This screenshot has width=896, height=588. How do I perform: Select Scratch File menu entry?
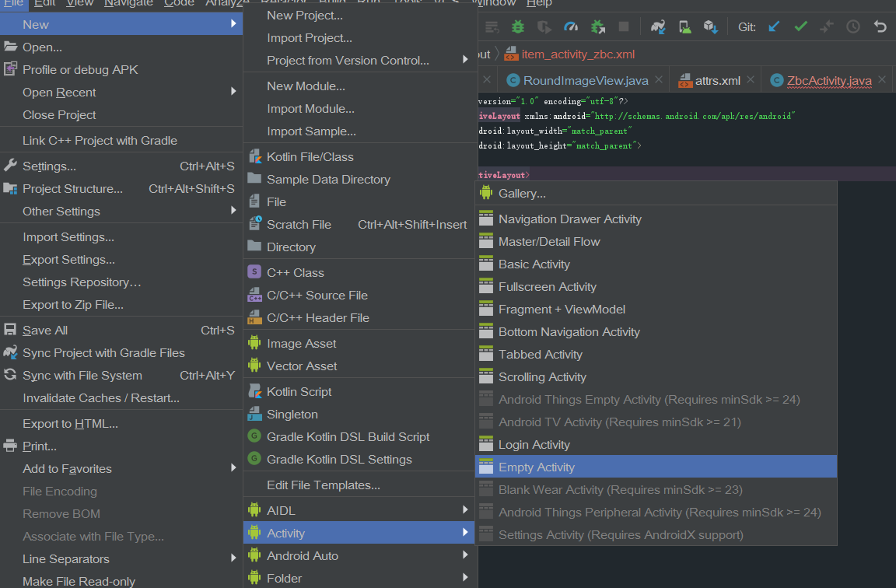(x=359, y=225)
